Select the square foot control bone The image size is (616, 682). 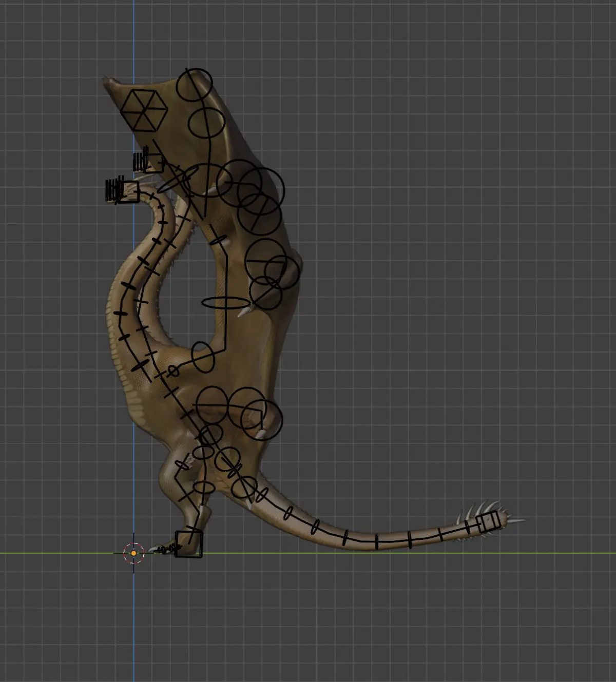tap(189, 544)
